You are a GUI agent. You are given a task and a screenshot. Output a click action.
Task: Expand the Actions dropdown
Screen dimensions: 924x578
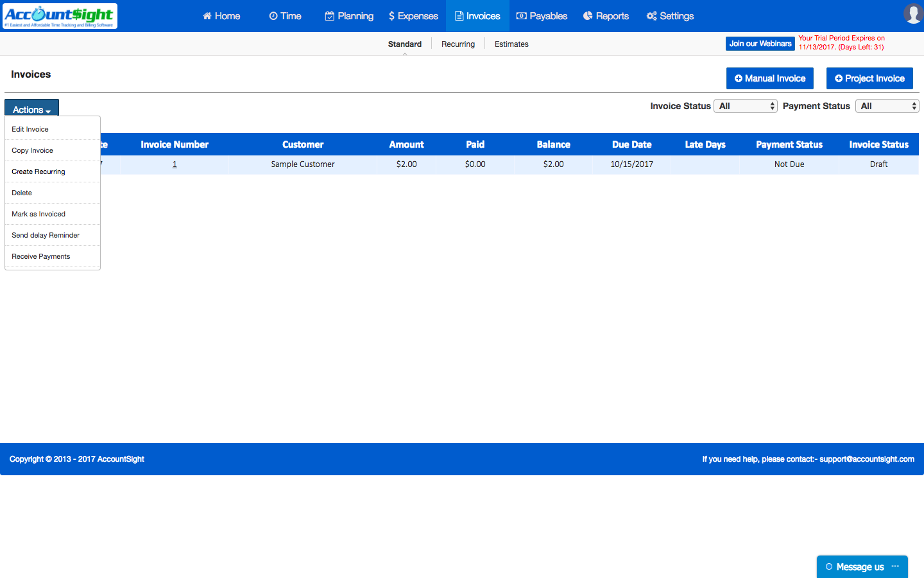[31, 109]
